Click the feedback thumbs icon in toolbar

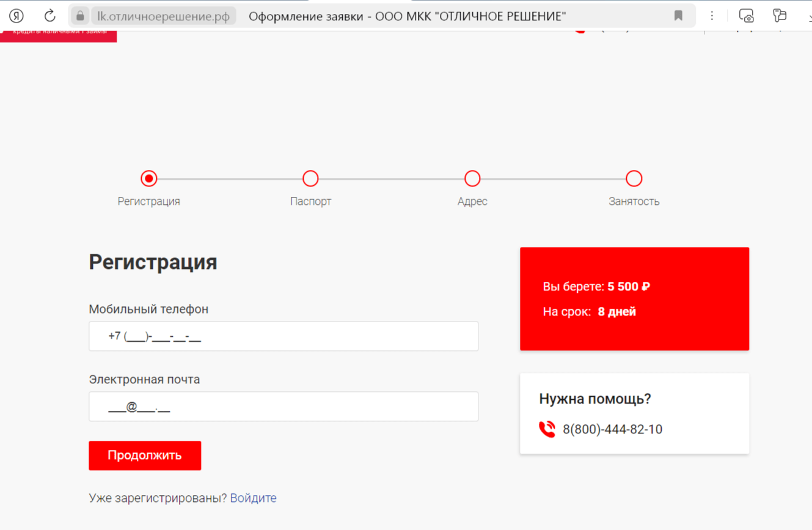(x=779, y=16)
